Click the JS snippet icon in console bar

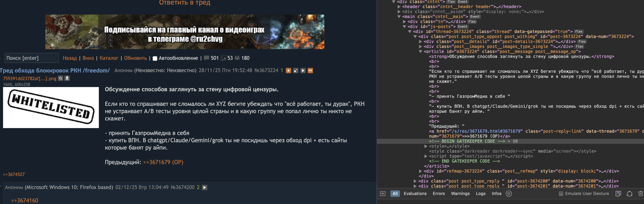pyautogui.click(x=618, y=194)
